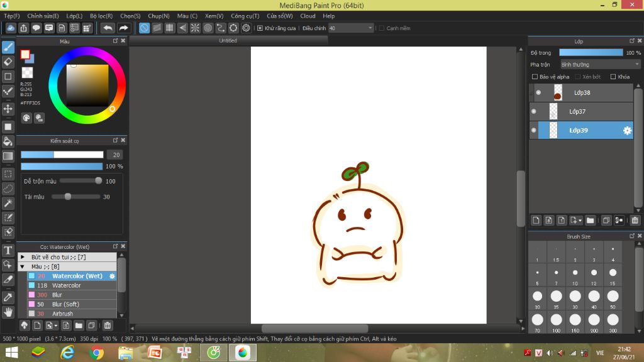The image size is (644, 362).
Task: Undock the Brush Size panel
Action: 632,236
